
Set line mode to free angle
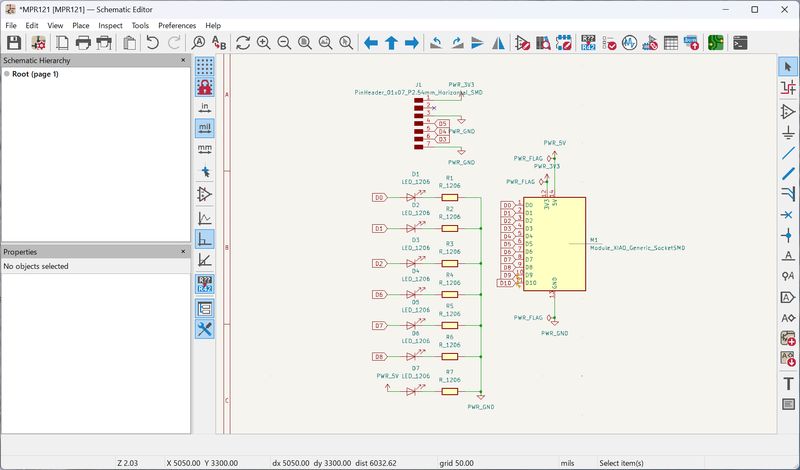click(x=205, y=218)
